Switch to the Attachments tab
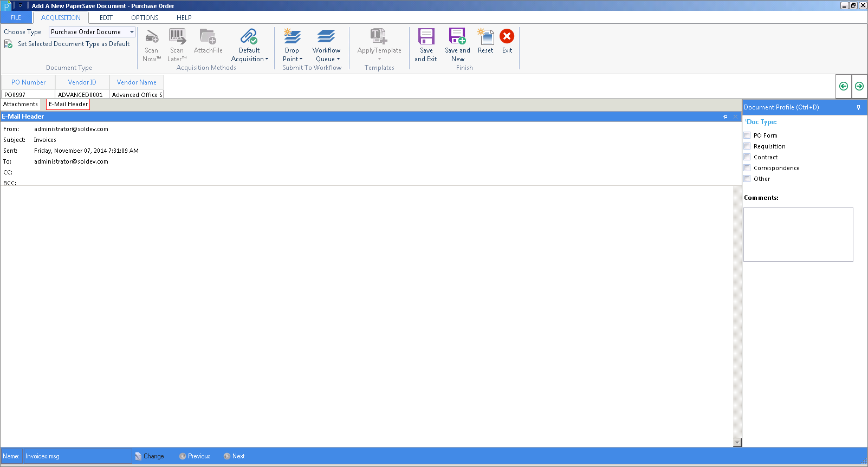Screen dimensions: 868x467 pyautogui.click(x=21, y=104)
